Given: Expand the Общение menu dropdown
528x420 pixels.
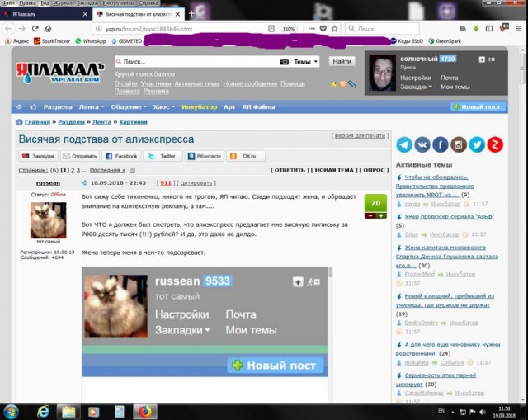Looking at the screenshot, I should click(129, 106).
